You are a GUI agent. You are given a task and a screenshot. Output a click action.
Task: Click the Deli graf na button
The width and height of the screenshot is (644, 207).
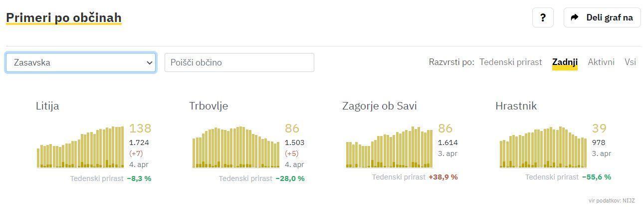point(602,17)
